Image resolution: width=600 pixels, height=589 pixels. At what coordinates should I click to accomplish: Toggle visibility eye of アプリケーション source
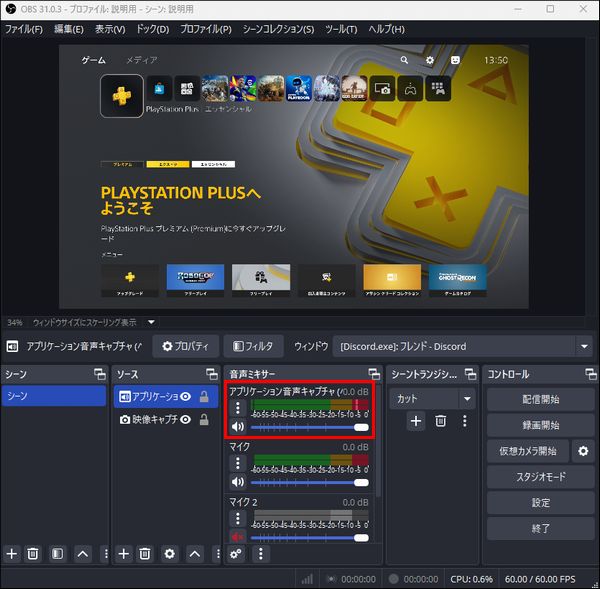pos(186,396)
